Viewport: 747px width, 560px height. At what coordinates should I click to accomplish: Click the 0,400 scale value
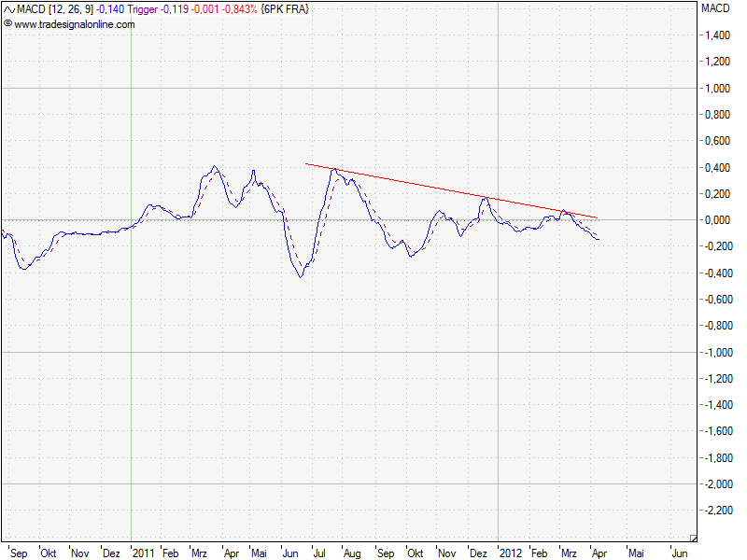tap(717, 168)
